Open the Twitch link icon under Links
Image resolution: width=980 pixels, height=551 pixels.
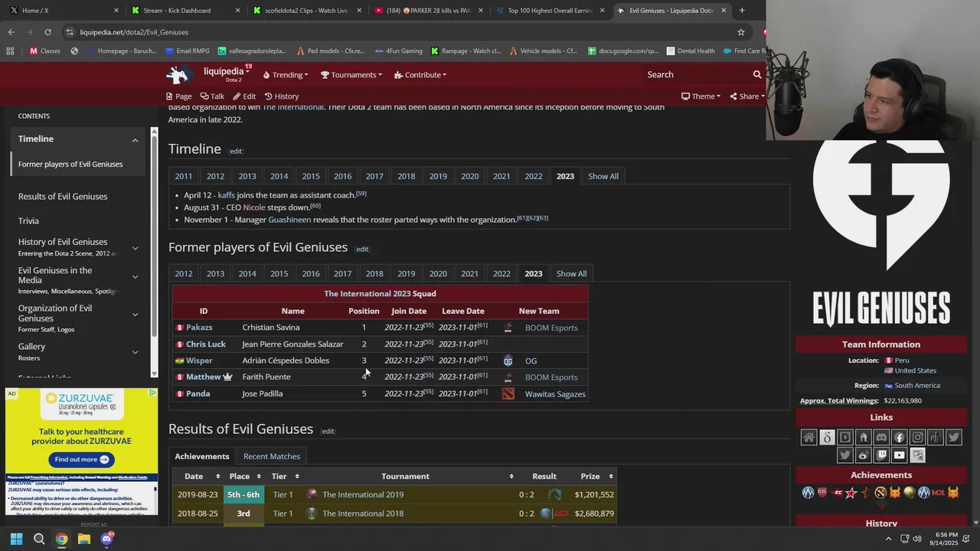(881, 455)
